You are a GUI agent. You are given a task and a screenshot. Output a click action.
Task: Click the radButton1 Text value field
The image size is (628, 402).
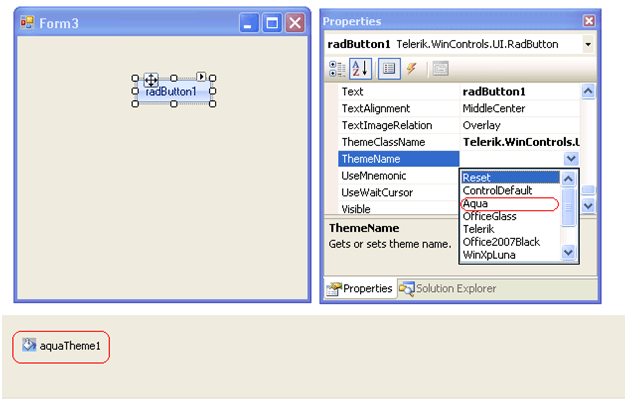tap(520, 92)
